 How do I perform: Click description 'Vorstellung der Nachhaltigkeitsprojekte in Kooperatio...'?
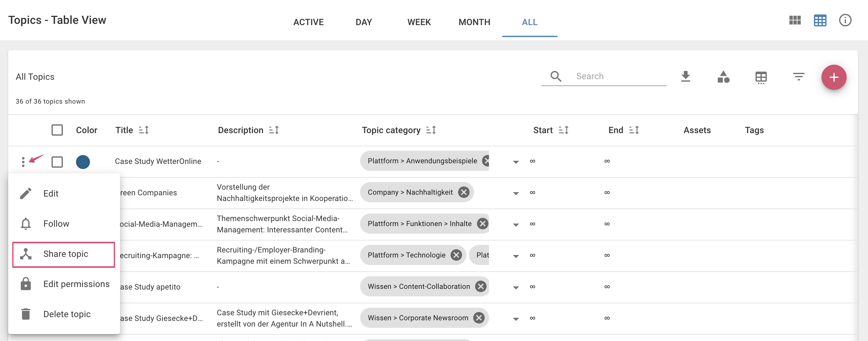click(x=285, y=192)
